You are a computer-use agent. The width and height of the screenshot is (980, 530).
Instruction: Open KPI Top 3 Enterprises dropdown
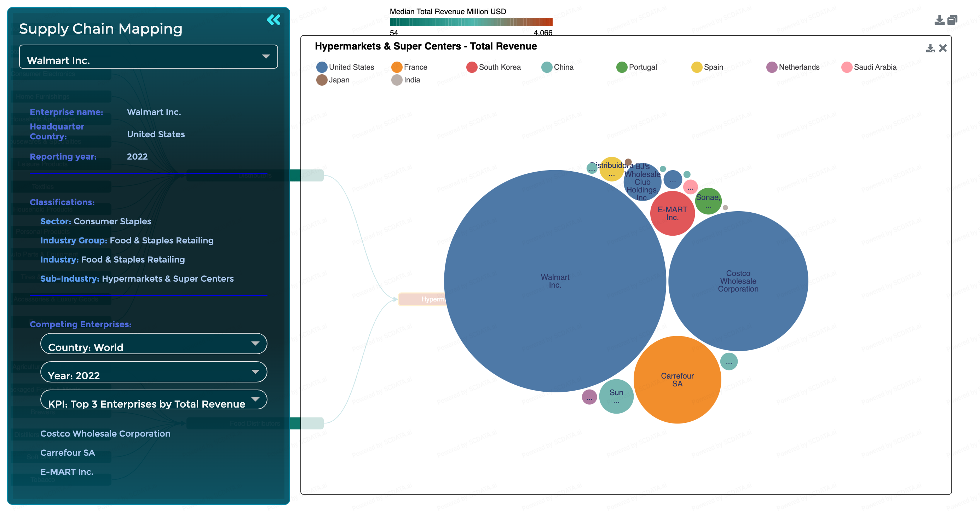pos(154,400)
